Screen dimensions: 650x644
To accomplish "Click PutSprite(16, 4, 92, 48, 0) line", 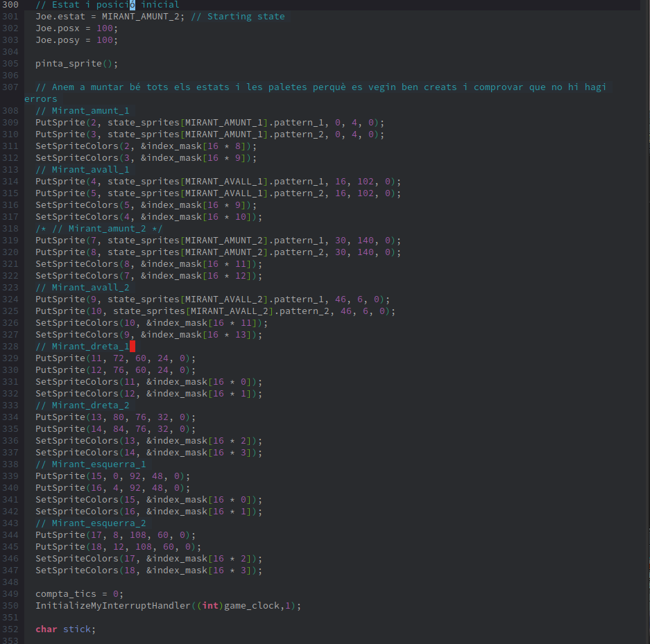I will (x=113, y=488).
